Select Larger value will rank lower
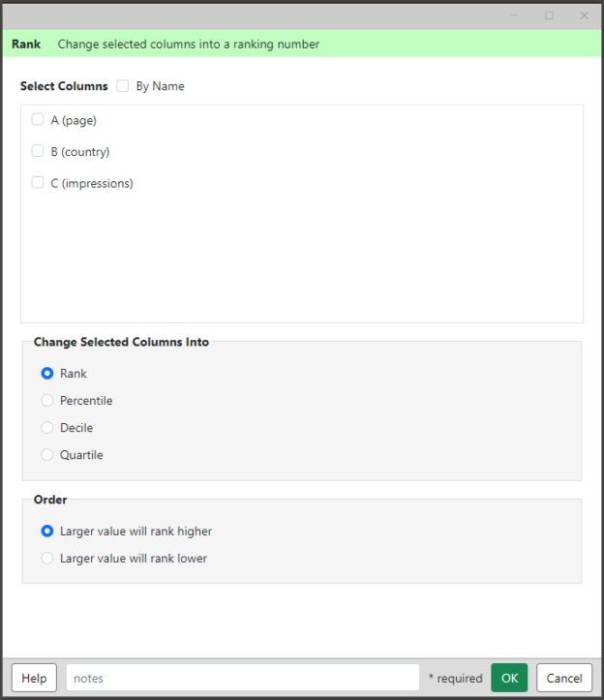This screenshot has height=700, width=604. [x=47, y=559]
